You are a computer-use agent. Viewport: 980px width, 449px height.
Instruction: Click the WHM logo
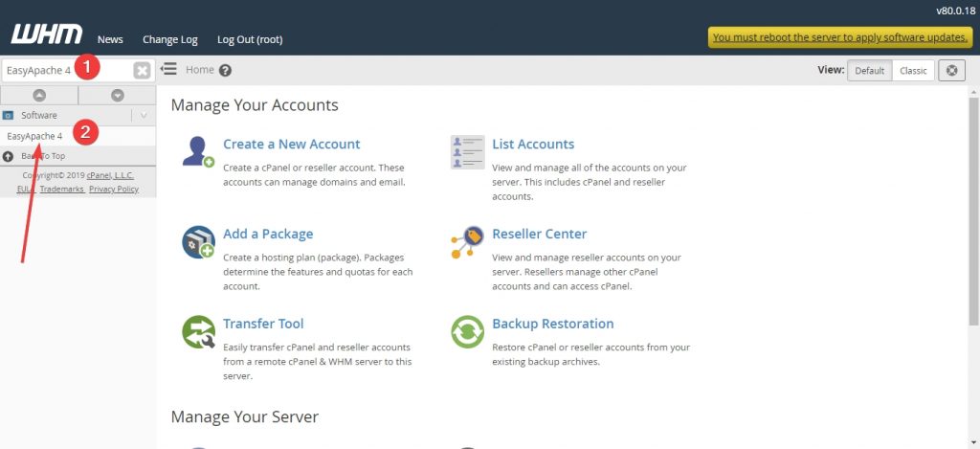coord(46,35)
